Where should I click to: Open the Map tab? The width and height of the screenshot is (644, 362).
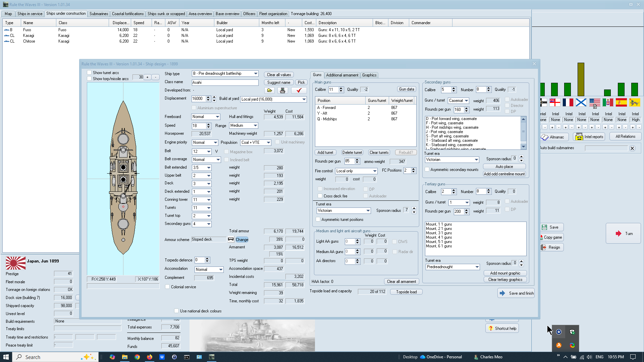(x=8, y=14)
